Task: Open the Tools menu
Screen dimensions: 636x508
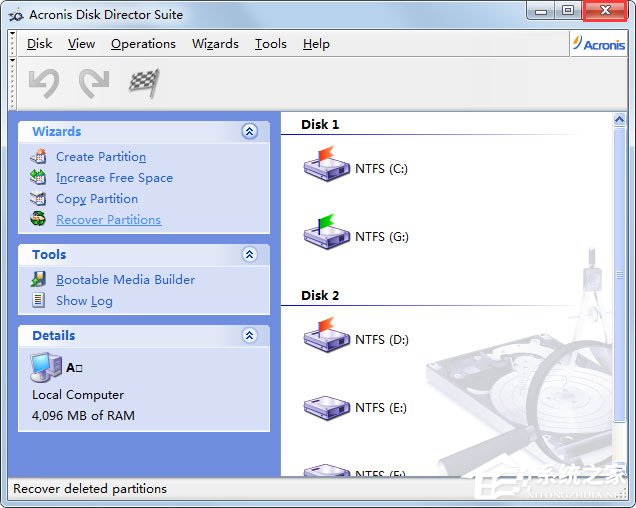Action: point(271,44)
